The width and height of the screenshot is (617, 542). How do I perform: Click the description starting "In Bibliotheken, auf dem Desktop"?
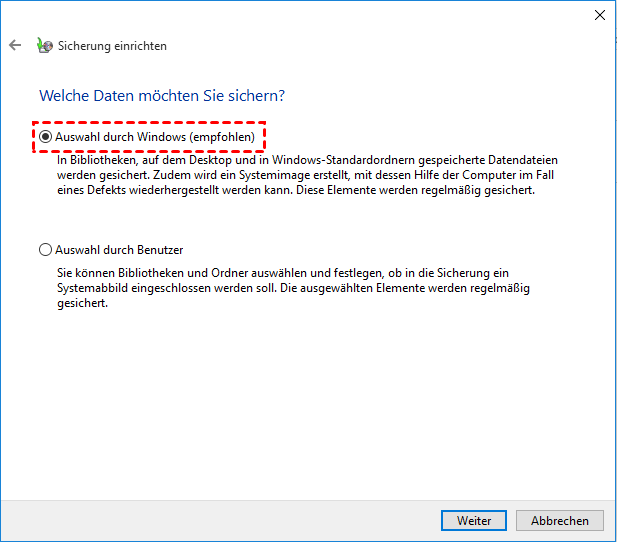click(x=307, y=175)
